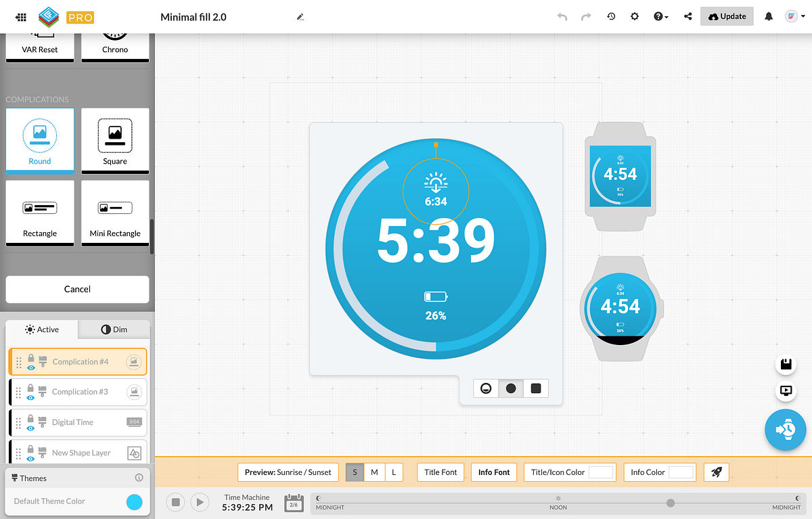
Task: Open the notifications bell
Action: pos(769,16)
